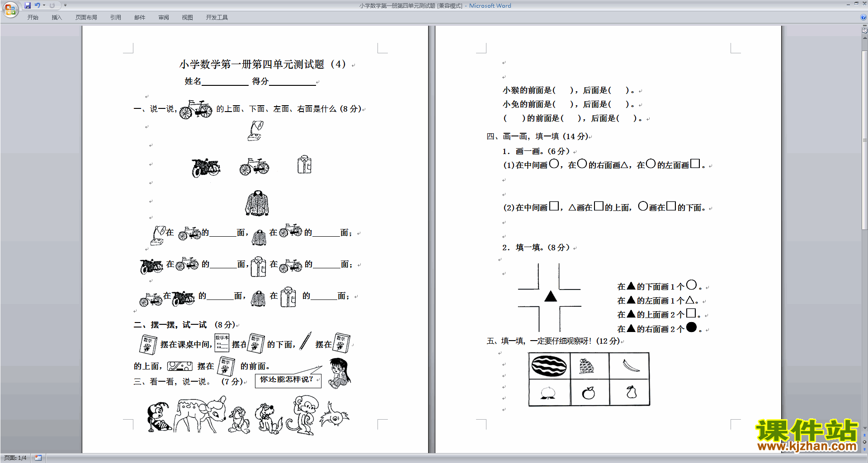
Task: Open Word Help question mark icon
Action: tap(863, 17)
